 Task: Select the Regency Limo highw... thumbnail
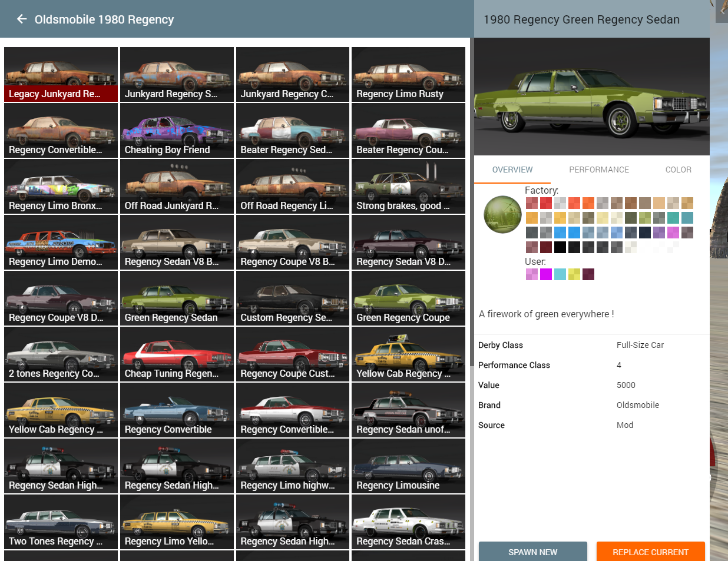pyautogui.click(x=293, y=466)
